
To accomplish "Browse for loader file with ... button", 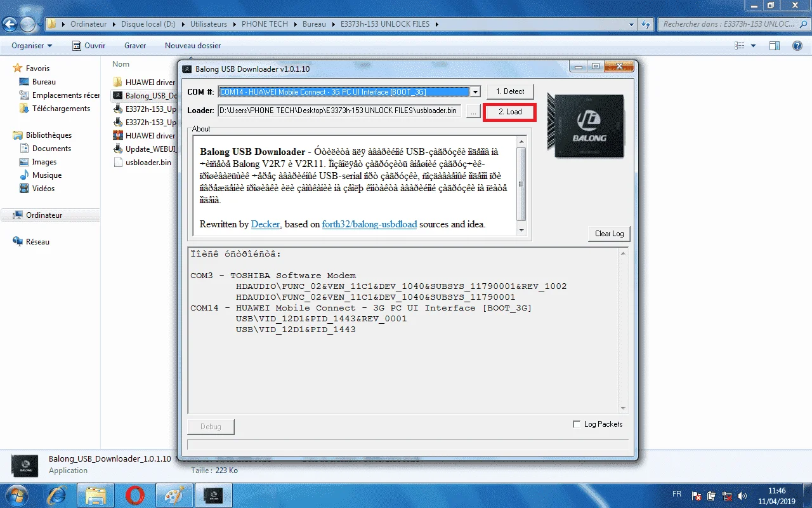I will click(x=473, y=111).
